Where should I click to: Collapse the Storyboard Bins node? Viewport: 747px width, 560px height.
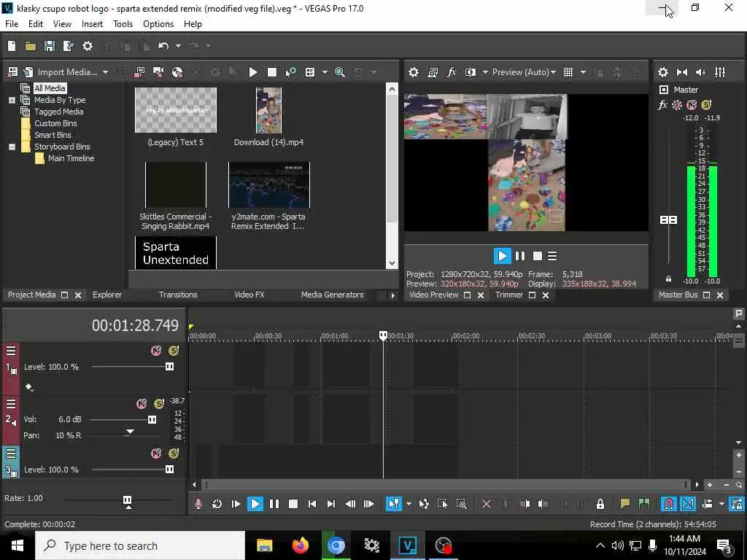point(12,147)
